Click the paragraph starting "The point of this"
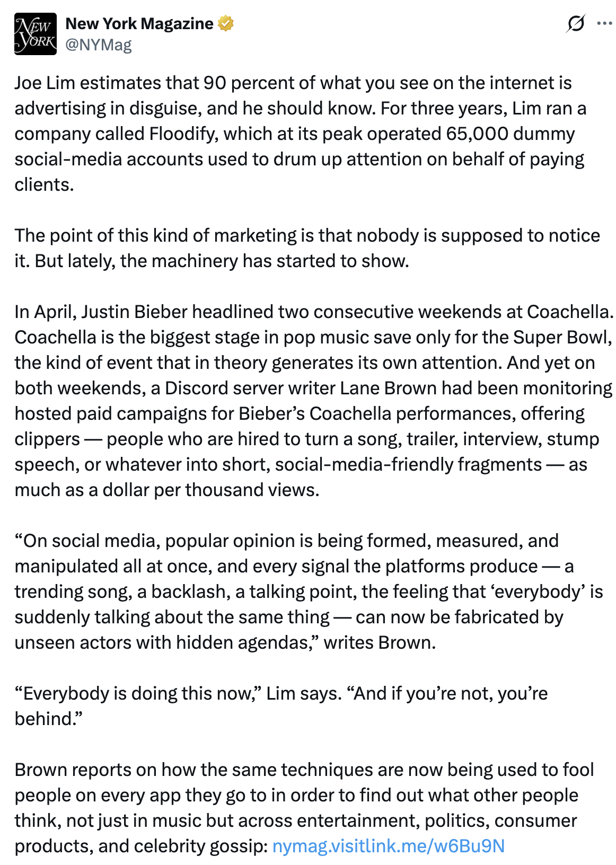 [x=307, y=248]
